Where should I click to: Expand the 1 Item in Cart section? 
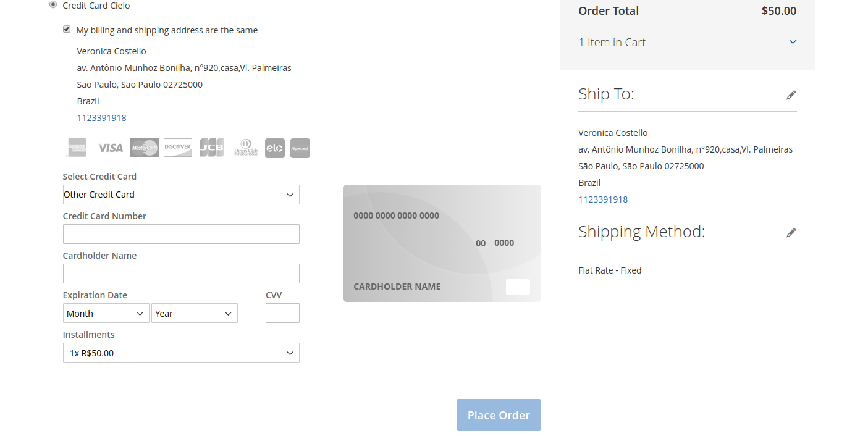pos(688,42)
